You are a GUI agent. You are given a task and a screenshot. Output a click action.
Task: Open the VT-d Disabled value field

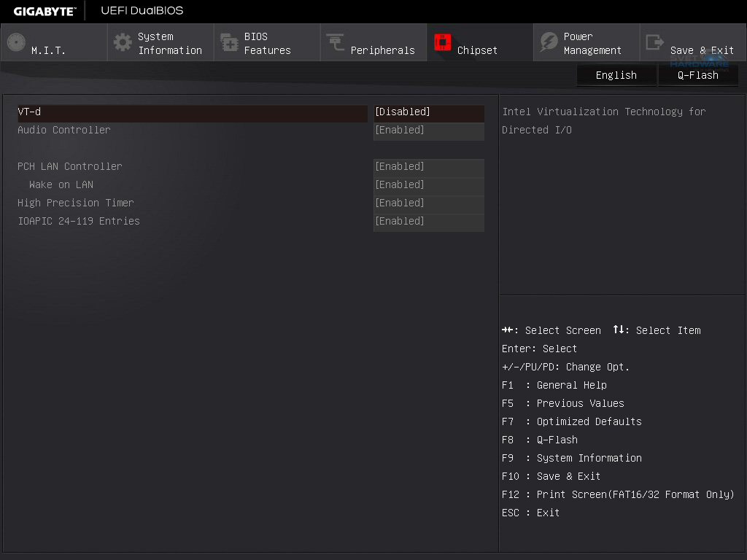pos(428,112)
